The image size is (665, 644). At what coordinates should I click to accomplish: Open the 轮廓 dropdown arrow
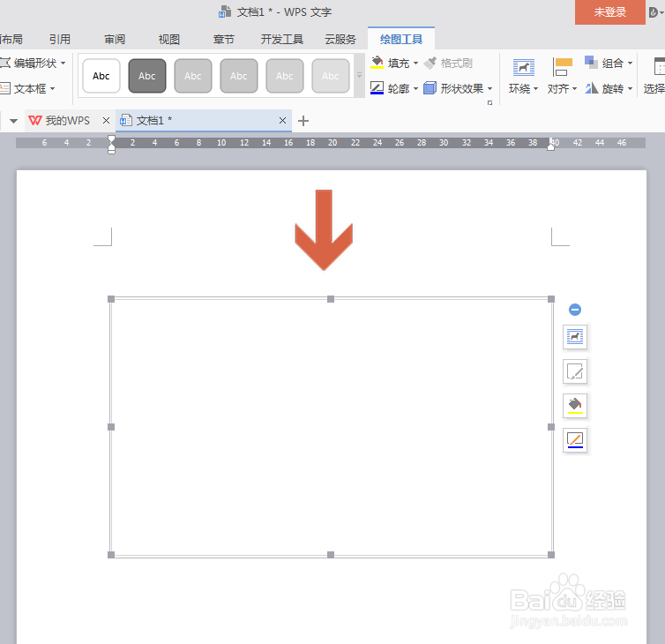click(x=415, y=89)
